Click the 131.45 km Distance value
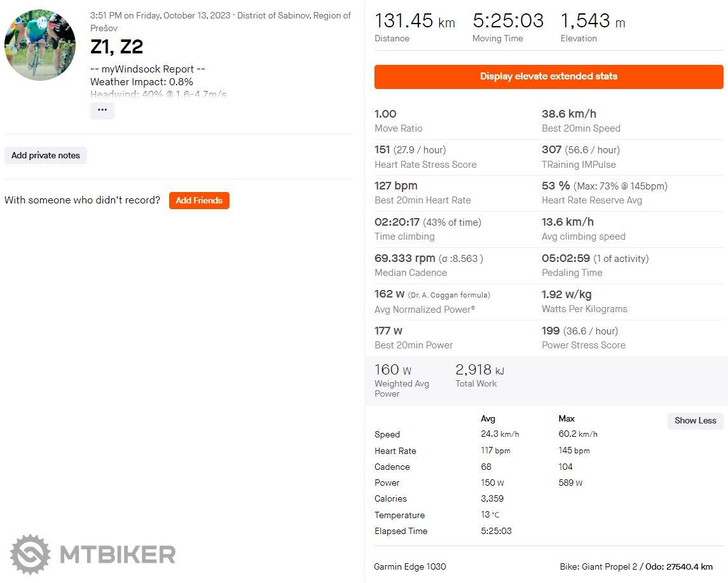Viewport: 728px width, 583px height. point(415,21)
